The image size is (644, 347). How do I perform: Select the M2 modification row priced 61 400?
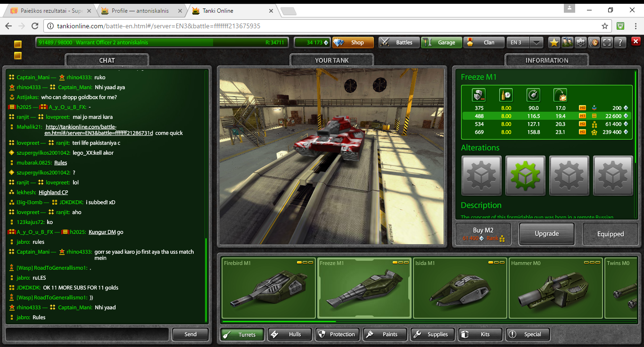pyautogui.click(x=547, y=124)
